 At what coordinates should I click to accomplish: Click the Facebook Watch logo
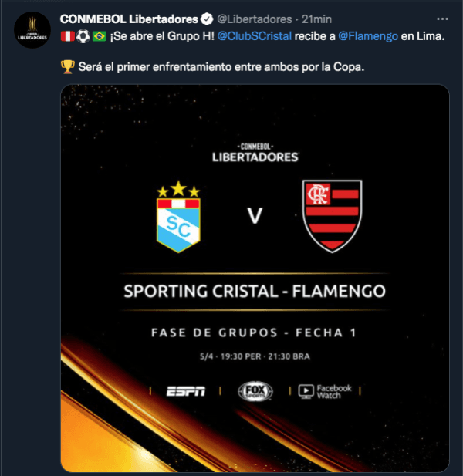(x=325, y=391)
